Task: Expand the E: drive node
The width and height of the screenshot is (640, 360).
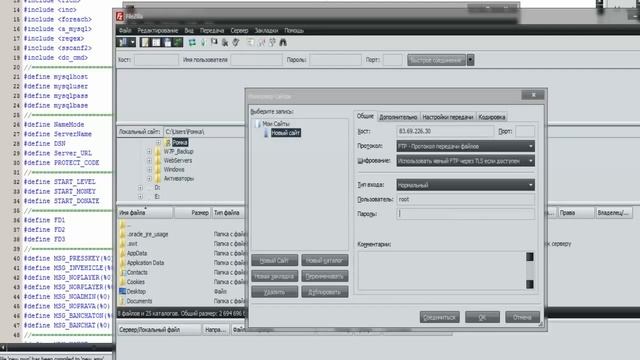Action: (x=140, y=197)
